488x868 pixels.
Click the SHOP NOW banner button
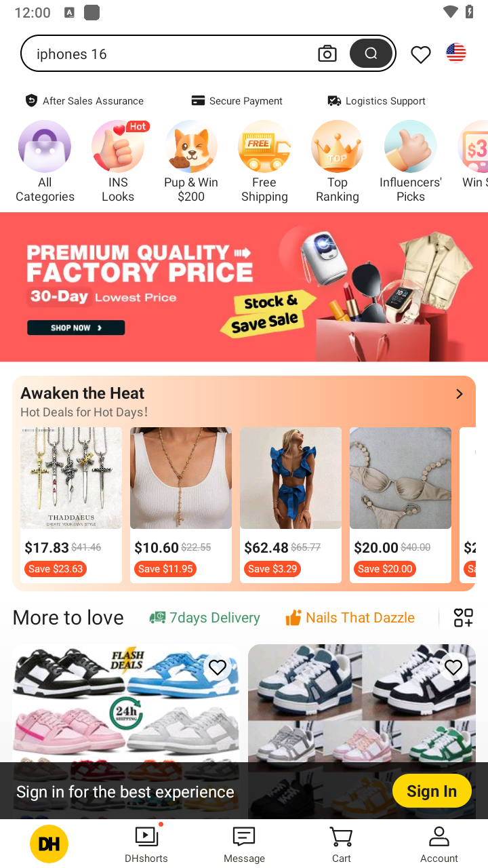click(x=76, y=328)
